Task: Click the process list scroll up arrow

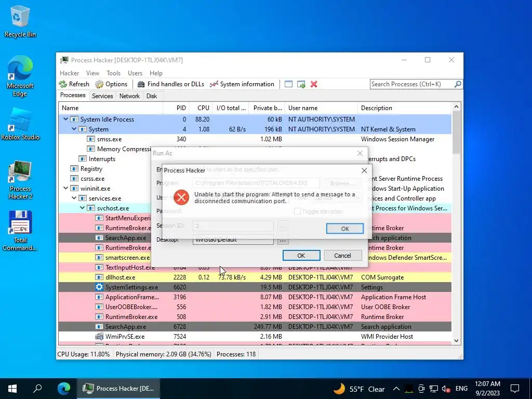Action: tap(456, 107)
